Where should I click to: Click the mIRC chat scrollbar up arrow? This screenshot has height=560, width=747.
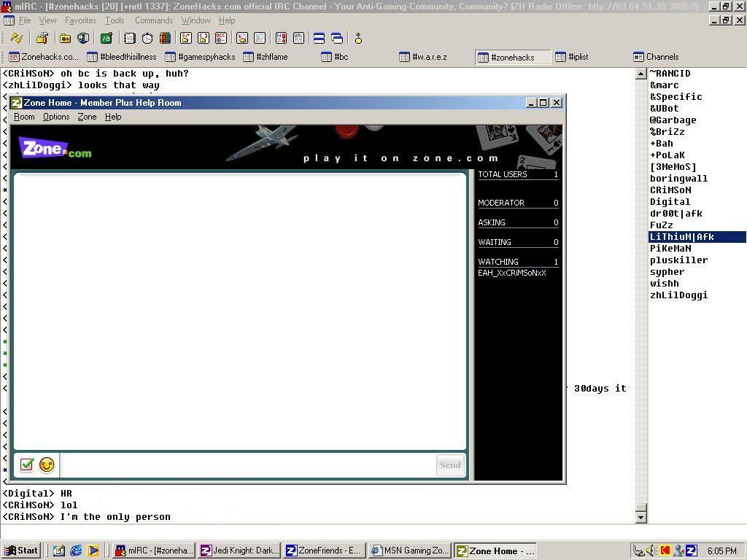640,74
